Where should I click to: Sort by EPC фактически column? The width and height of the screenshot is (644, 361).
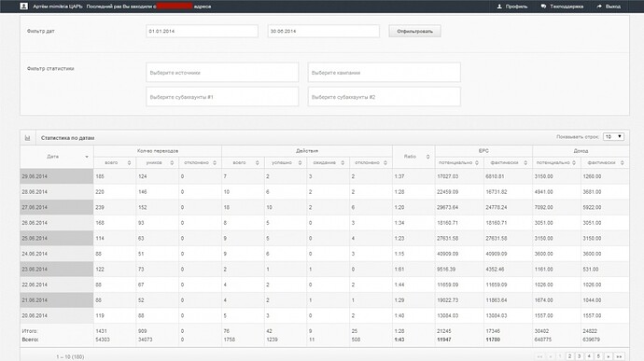[508, 163]
